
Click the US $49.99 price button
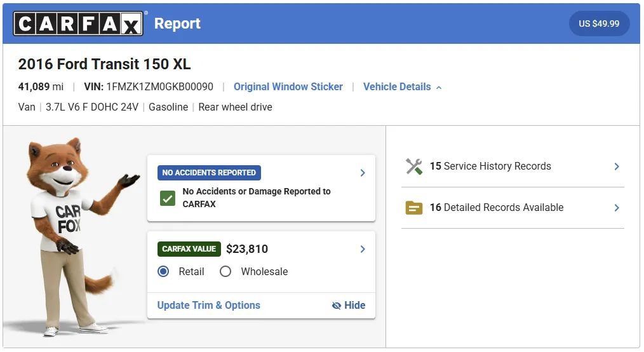599,24
